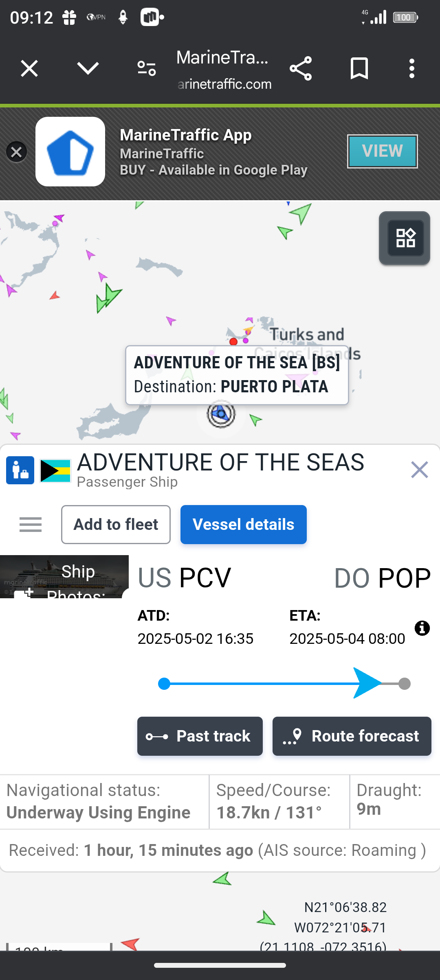Open the map layers widget button
The height and width of the screenshot is (980, 440).
point(405,238)
